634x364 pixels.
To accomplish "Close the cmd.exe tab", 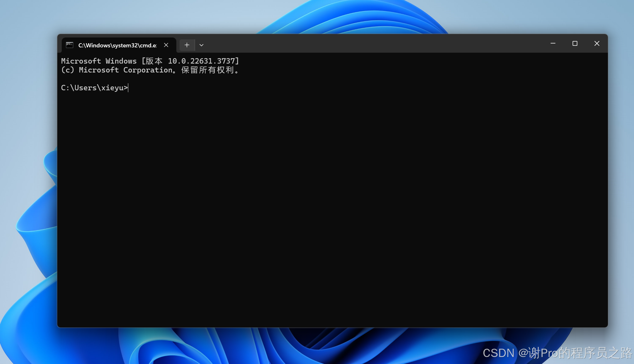I will point(166,45).
